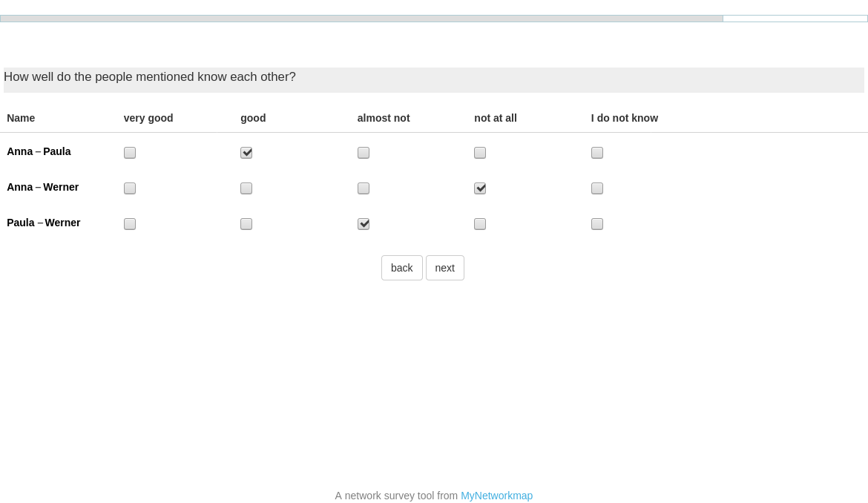Viewport: 868px width, 503px height.
Task: Open the MyNetworkmap link
Action: 496,496
